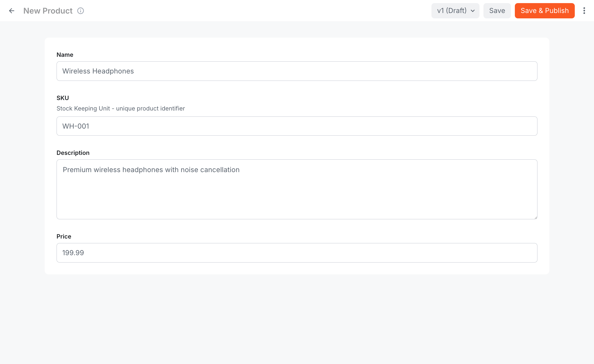
Task: Focus the SKU field containing WH-001
Action: pyautogui.click(x=297, y=126)
